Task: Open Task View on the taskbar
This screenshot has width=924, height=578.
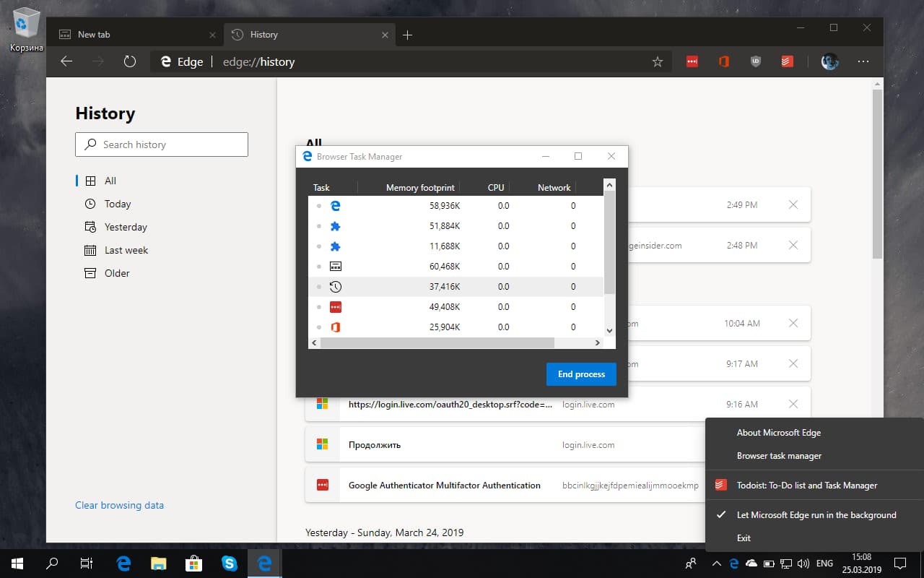Action: tap(87, 564)
